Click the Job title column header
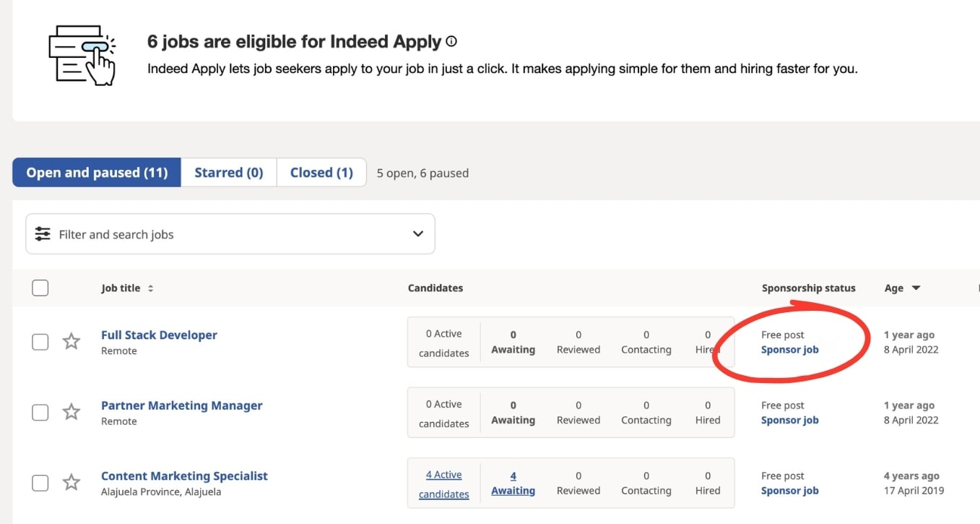Screen dimensions: 980x524 coord(121,288)
